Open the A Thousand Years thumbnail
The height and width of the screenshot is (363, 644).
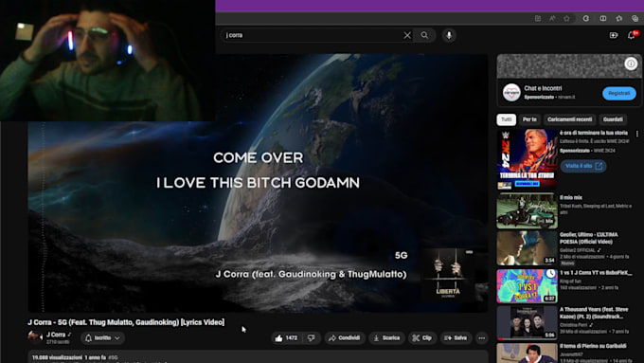pyautogui.click(x=528, y=323)
